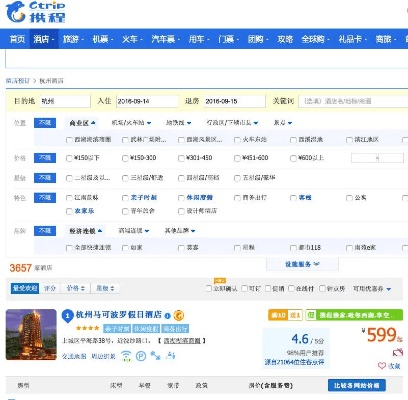Check the 如家 brand checkbox

(125, 248)
